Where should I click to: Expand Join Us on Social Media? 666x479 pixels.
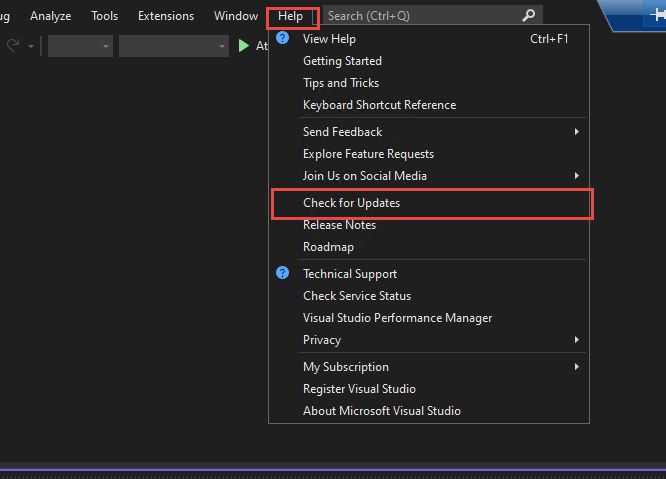pyautogui.click(x=429, y=176)
